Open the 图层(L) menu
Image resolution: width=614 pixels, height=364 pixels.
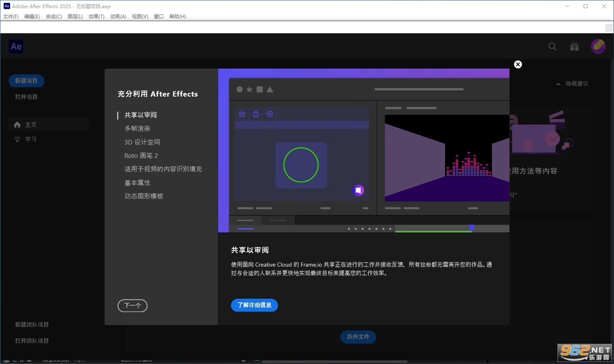(75, 17)
